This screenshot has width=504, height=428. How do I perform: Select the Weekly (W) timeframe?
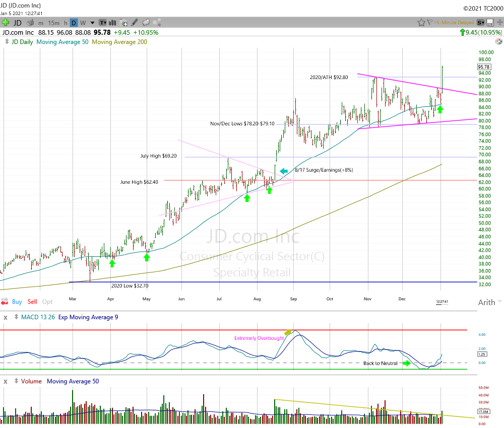tap(83, 23)
